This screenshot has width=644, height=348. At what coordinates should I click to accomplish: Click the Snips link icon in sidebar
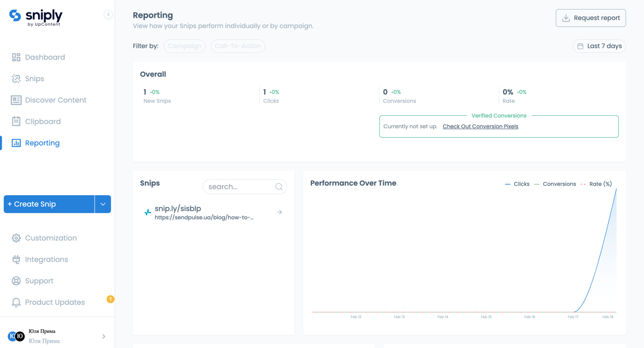pos(16,79)
